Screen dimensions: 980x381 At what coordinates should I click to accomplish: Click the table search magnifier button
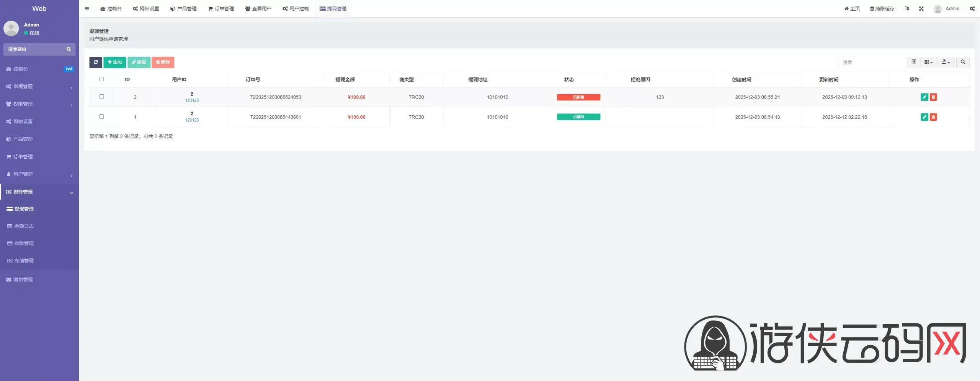pos(963,62)
